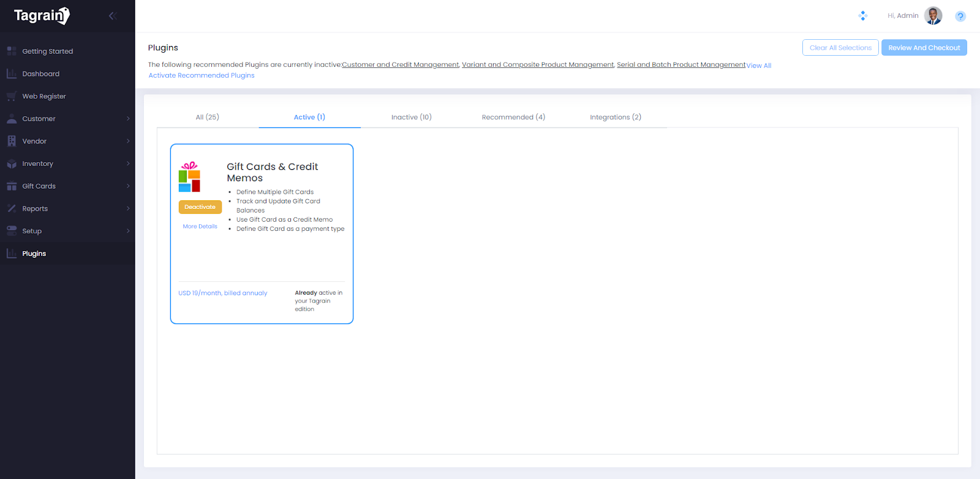The image size is (980, 479).
Task: Expand the Inventory menu chevron
Action: tap(128, 164)
